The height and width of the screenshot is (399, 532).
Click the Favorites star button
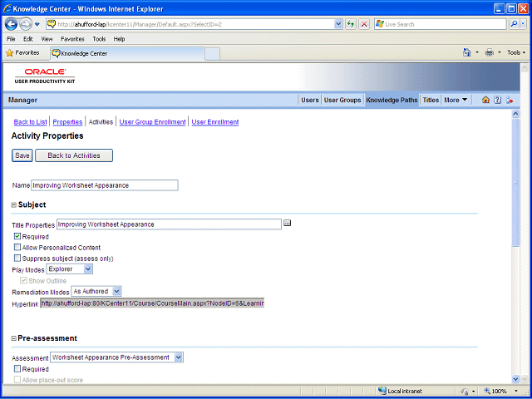[x=22, y=53]
